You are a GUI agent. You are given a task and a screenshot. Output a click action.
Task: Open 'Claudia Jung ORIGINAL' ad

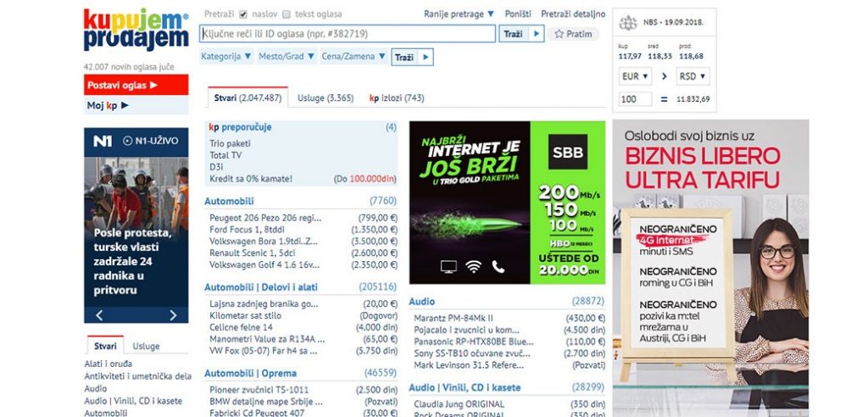pyautogui.click(x=459, y=403)
